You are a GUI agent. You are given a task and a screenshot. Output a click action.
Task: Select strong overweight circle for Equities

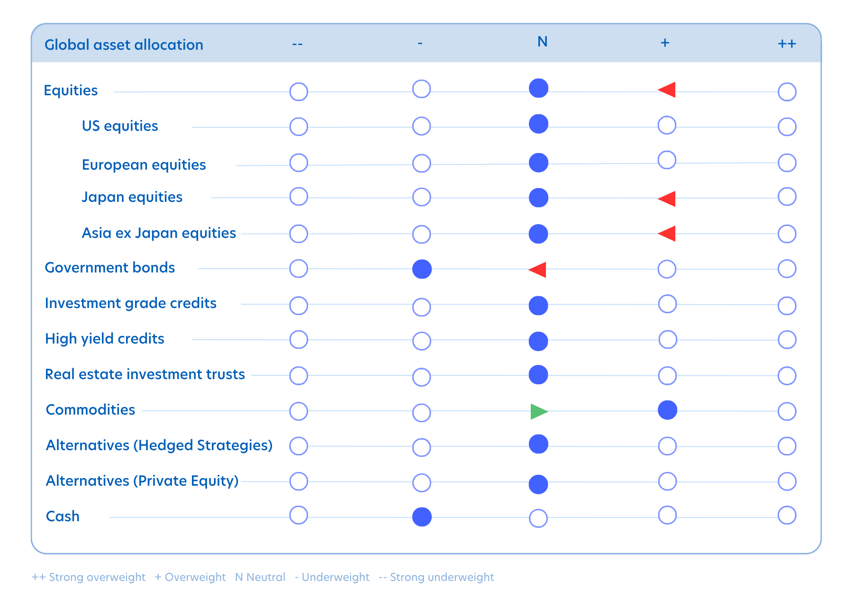tap(787, 92)
